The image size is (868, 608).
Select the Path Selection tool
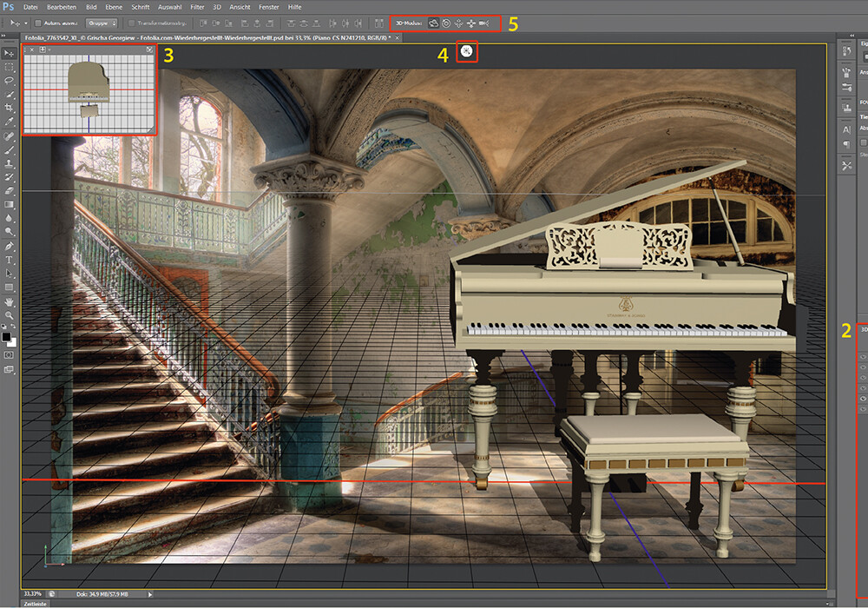click(x=9, y=274)
